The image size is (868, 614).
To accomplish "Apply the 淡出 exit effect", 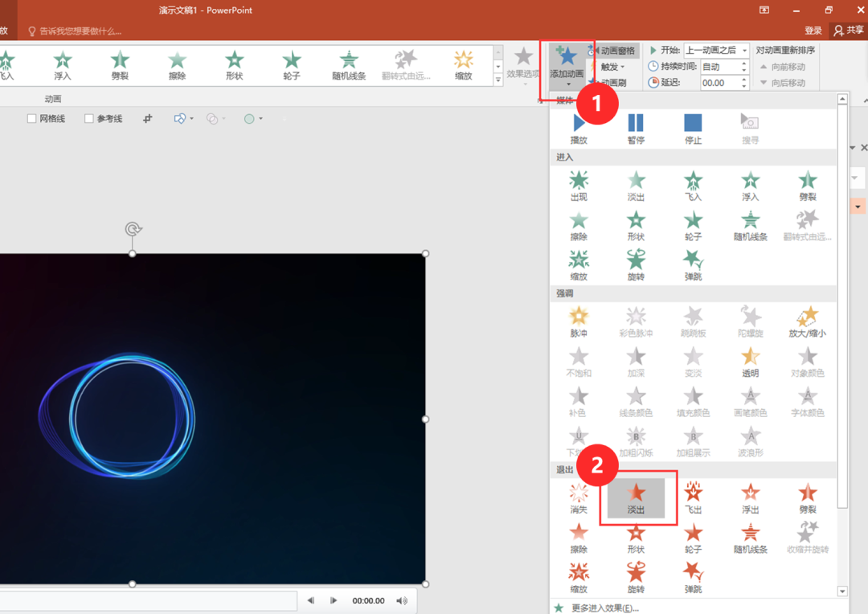I will (636, 498).
